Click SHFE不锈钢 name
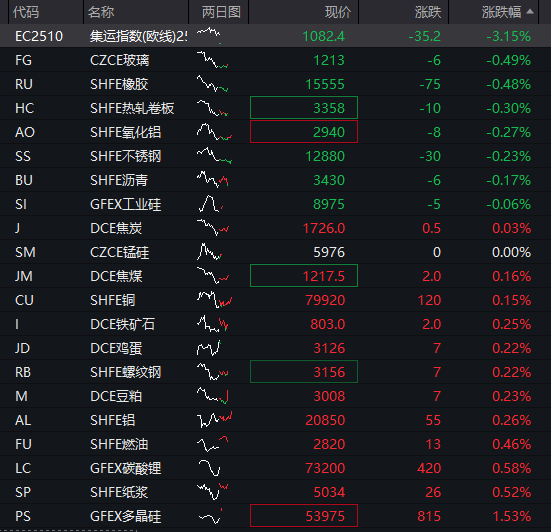This screenshot has height=532, width=551. pyautogui.click(x=125, y=156)
